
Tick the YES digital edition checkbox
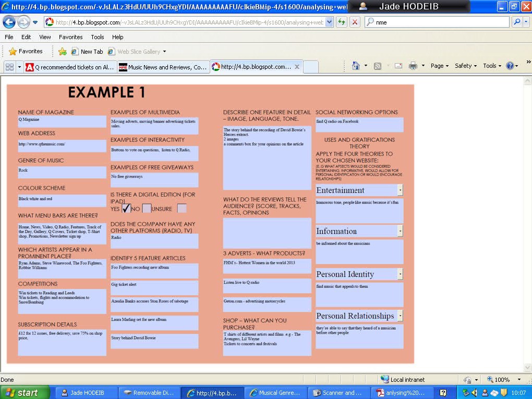[x=126, y=208]
